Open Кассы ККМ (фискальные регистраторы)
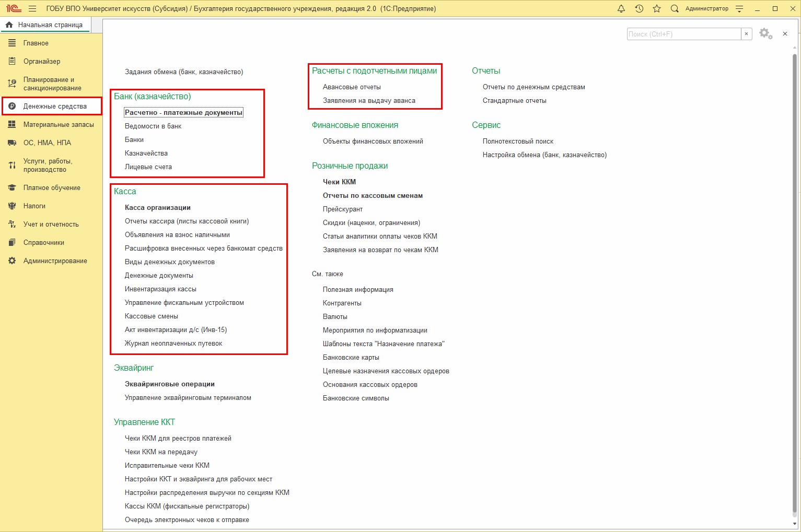The image size is (801, 532). click(x=187, y=506)
